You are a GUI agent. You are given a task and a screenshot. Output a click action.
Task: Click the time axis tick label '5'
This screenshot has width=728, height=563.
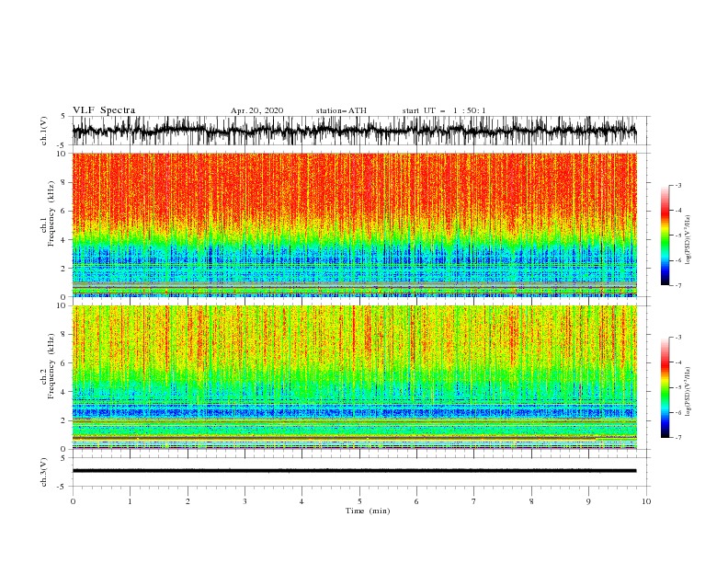(359, 501)
